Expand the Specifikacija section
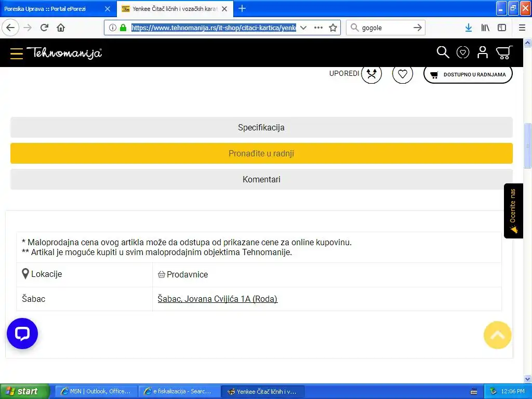The height and width of the screenshot is (399, 532). [x=261, y=128]
